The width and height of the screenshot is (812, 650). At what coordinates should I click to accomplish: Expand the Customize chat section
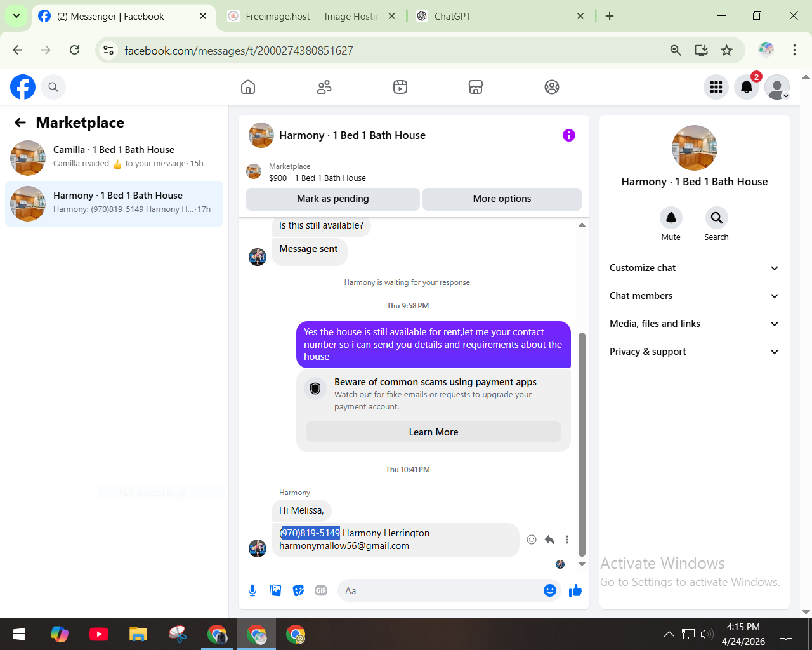point(694,268)
